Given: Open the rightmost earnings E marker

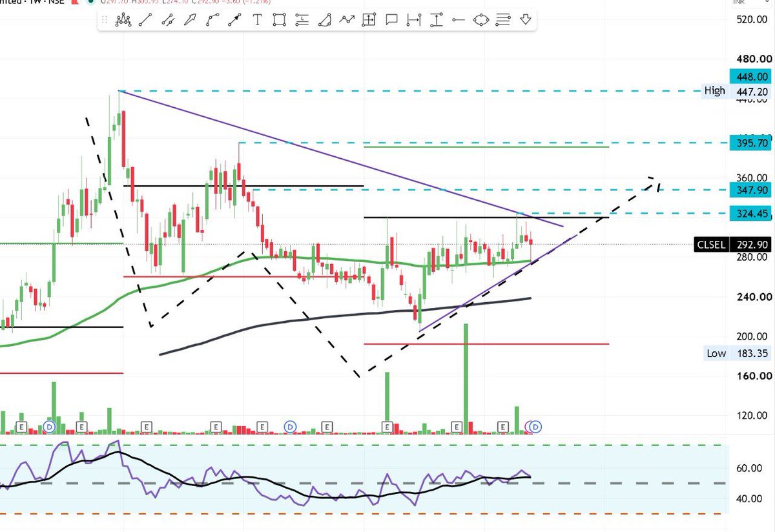Looking at the screenshot, I should pos(504,427).
